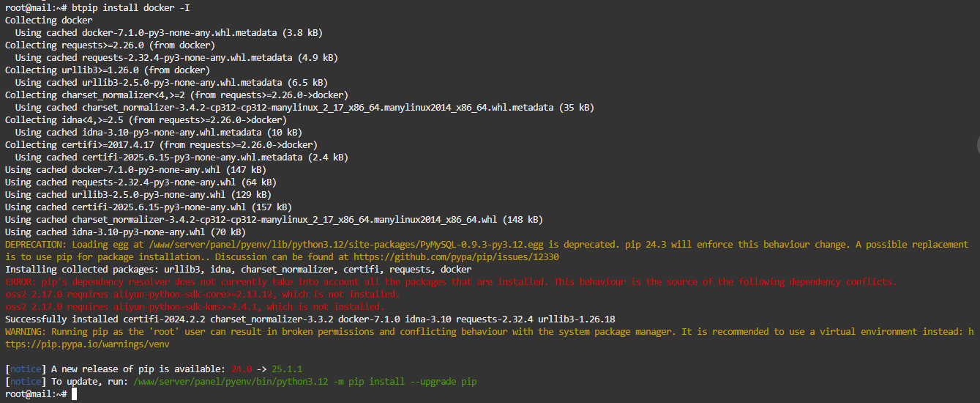This screenshot has width=980, height=403.
Task: Place the cursor at the last root@mail prompt
Action: [73, 394]
